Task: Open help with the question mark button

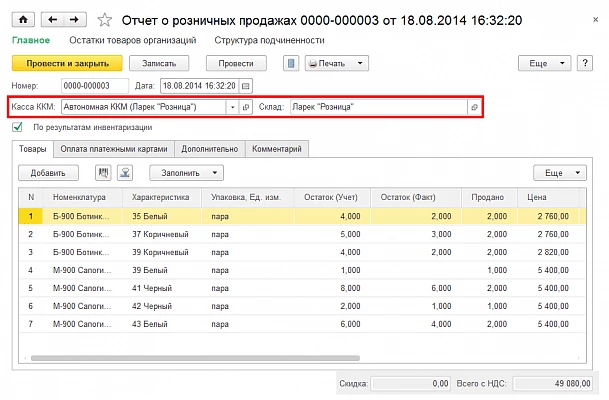Action: click(585, 63)
